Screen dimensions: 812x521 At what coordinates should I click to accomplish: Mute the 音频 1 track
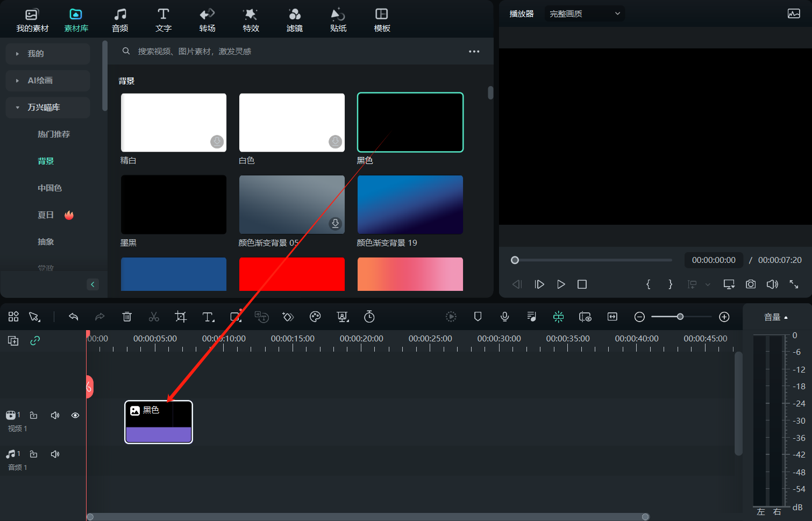tap(55, 454)
